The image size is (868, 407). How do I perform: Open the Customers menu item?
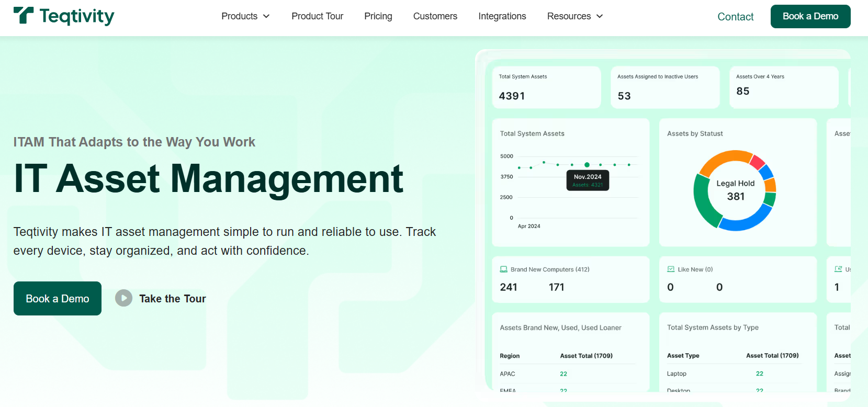(435, 16)
